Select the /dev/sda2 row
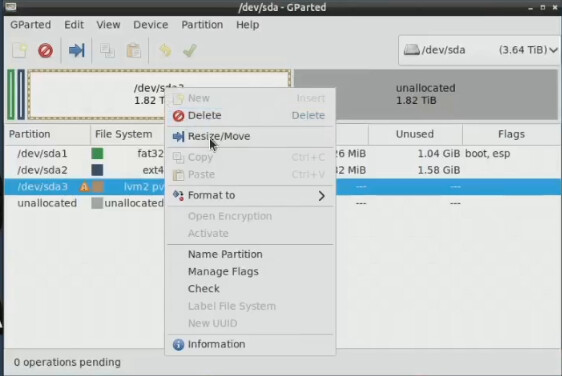This screenshot has width=562, height=376. (283, 170)
